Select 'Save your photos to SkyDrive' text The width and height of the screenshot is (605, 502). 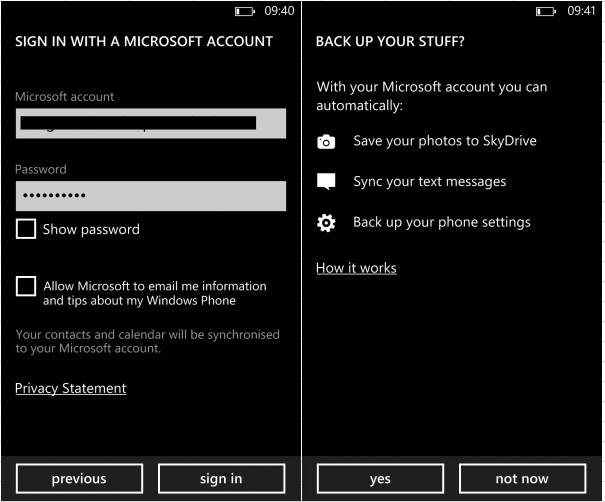[x=445, y=141]
